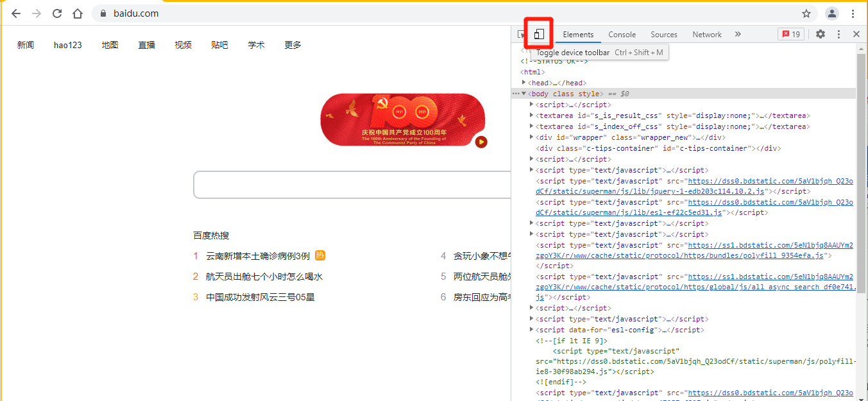The width and height of the screenshot is (868, 401).
Task: Open Baidu 新闻 navigation link
Action: (x=26, y=45)
